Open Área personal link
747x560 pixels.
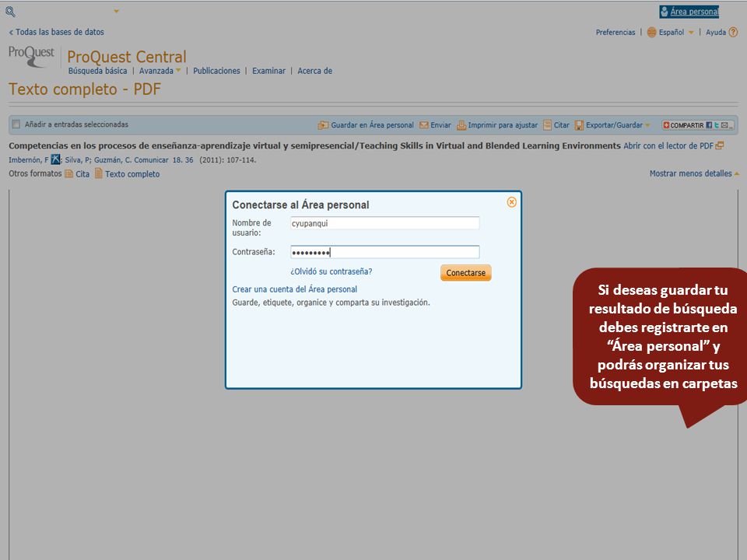point(694,12)
